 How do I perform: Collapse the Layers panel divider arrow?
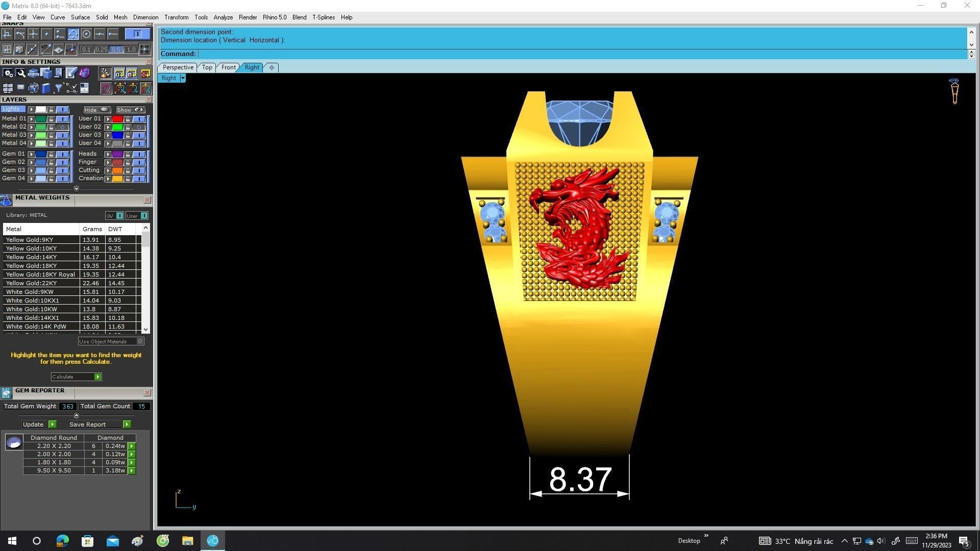tap(77, 189)
